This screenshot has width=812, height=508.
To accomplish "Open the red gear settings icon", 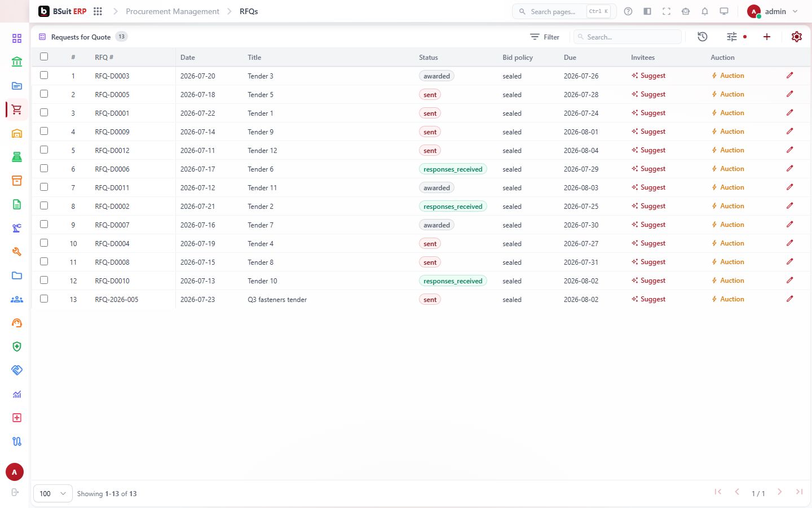I will tap(797, 37).
